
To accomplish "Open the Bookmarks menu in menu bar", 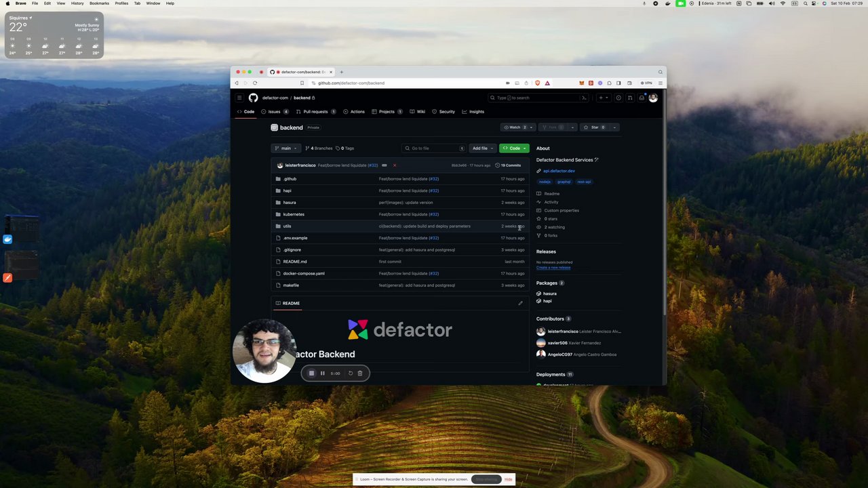I will pos(99,3).
